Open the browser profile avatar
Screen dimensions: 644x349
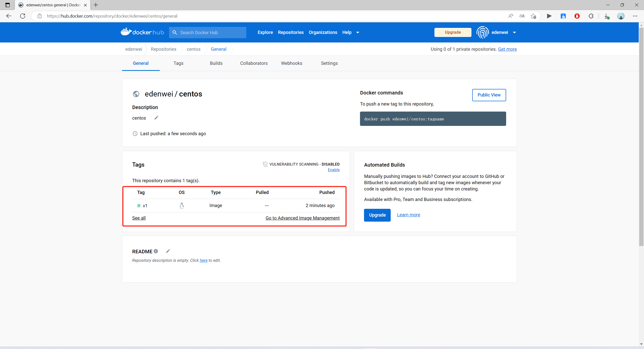(621, 16)
